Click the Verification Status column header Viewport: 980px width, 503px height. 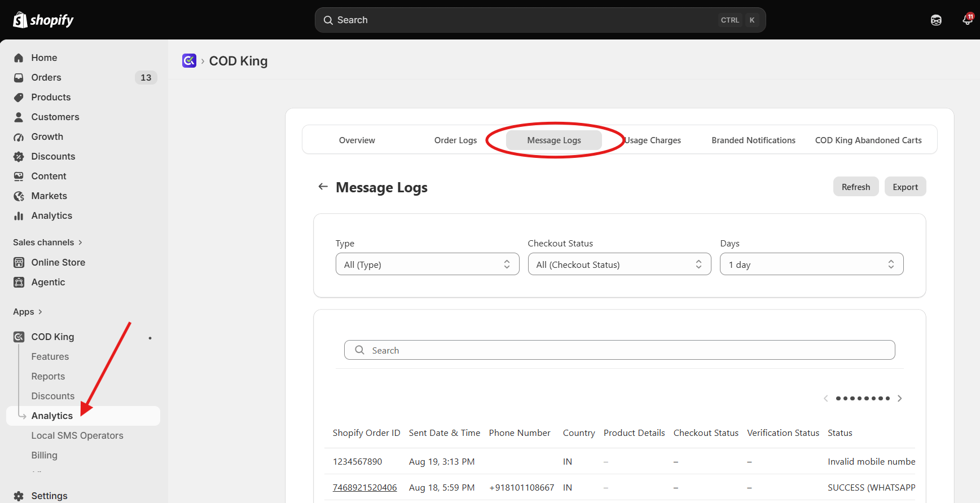(783, 433)
